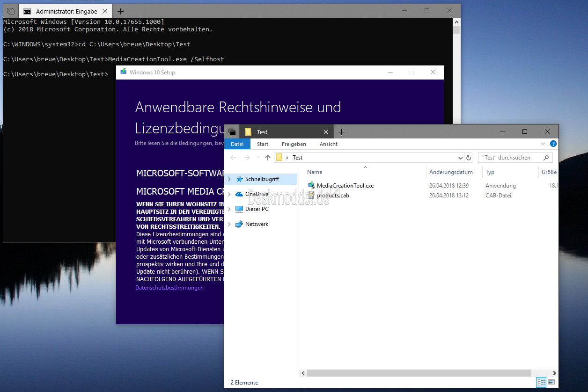588x392 pixels.
Task: Click the Dieser PC monitor icon
Action: (239, 209)
